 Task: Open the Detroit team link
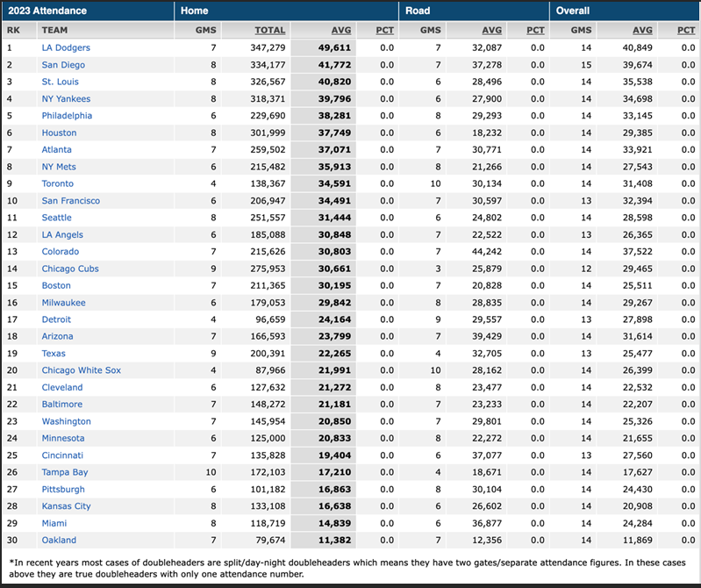click(56, 319)
